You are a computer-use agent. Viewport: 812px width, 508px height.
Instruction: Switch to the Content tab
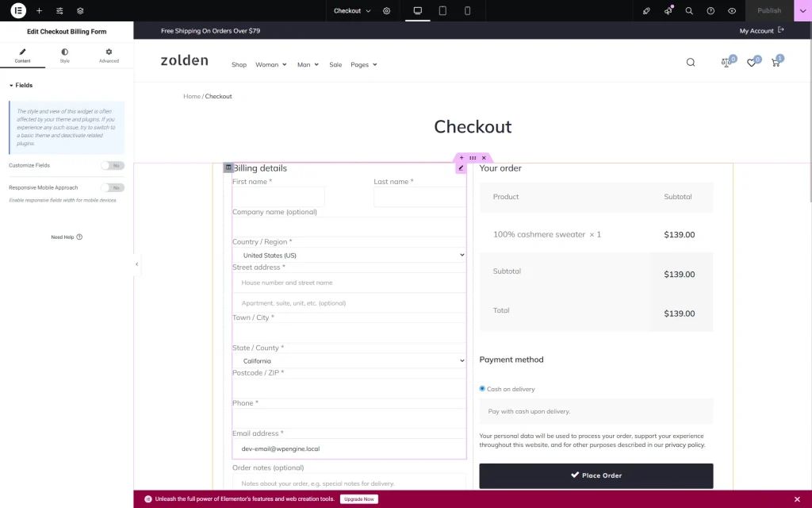(22, 56)
